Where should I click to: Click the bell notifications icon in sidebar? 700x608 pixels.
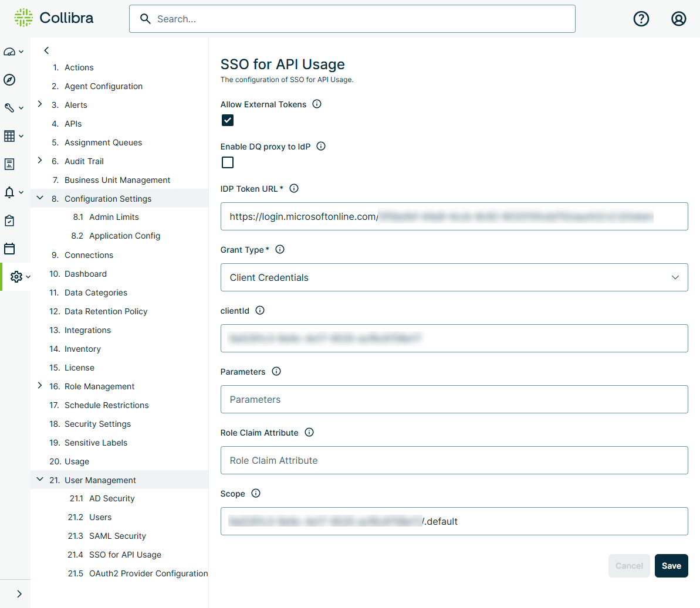pos(11,192)
